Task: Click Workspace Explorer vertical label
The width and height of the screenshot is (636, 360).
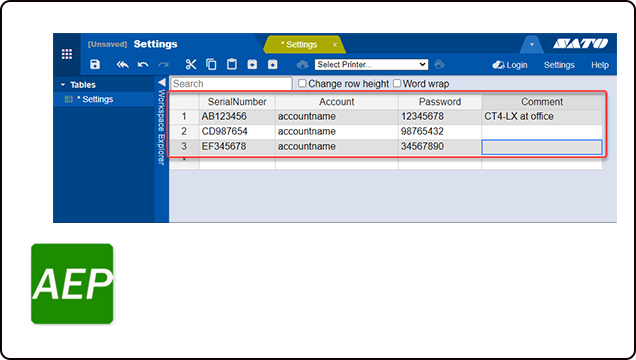Action: pyautogui.click(x=161, y=127)
